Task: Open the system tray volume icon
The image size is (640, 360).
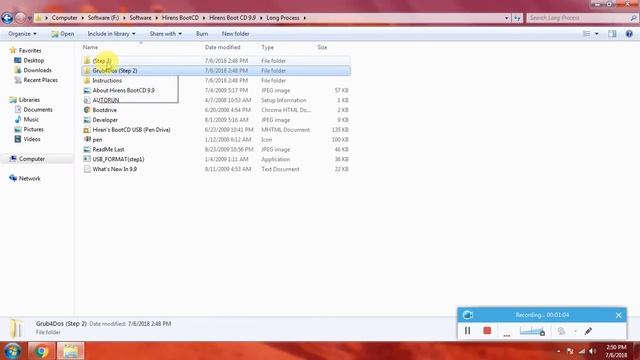Action: click(x=592, y=351)
